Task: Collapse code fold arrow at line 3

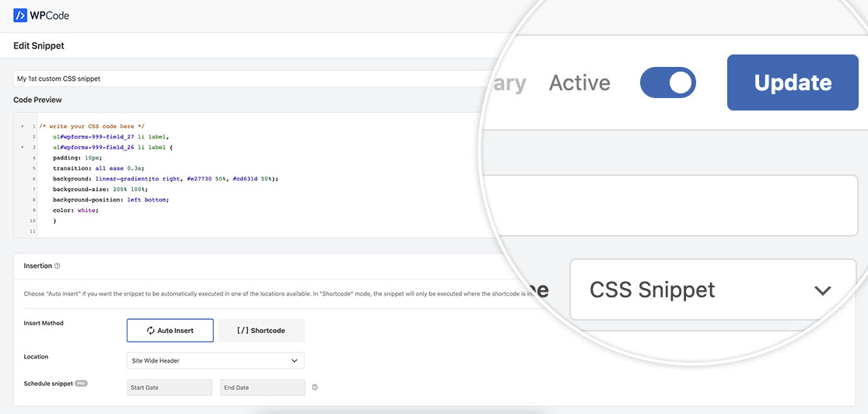Action: tap(22, 147)
